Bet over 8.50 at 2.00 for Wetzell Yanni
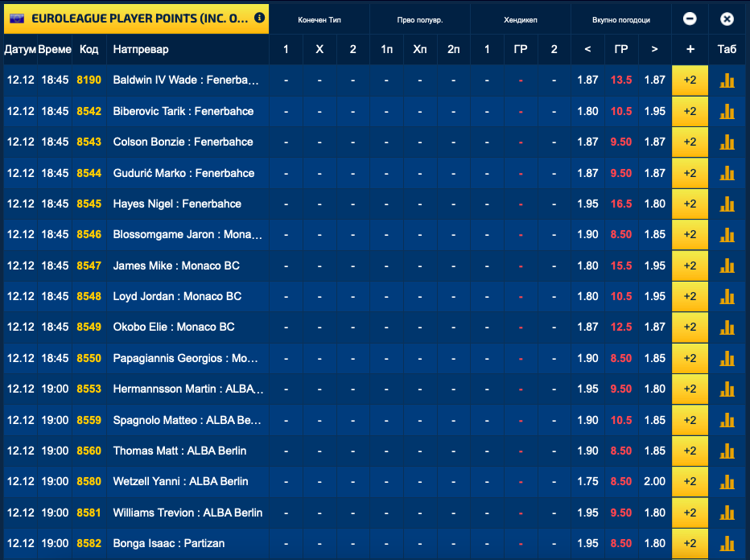Viewport: 750px width, 560px height. point(654,481)
